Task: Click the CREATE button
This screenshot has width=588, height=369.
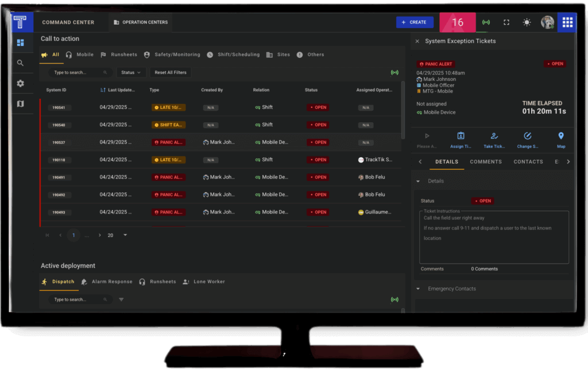Action: [x=415, y=22]
